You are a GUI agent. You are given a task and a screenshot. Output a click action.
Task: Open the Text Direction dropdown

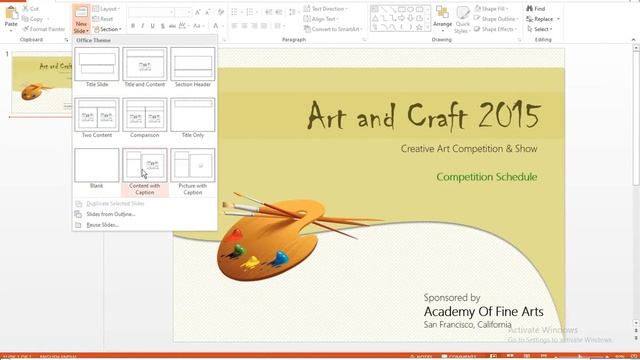click(x=326, y=9)
